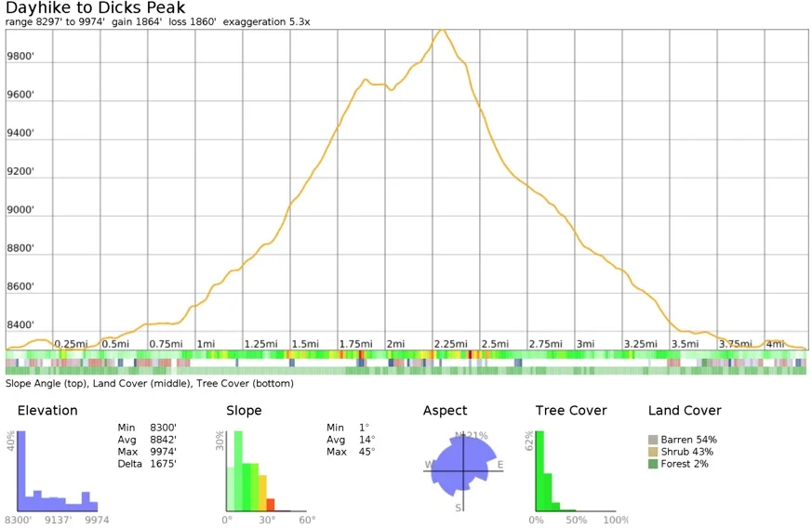Click the 9200' elevation axis label

(x=20, y=171)
